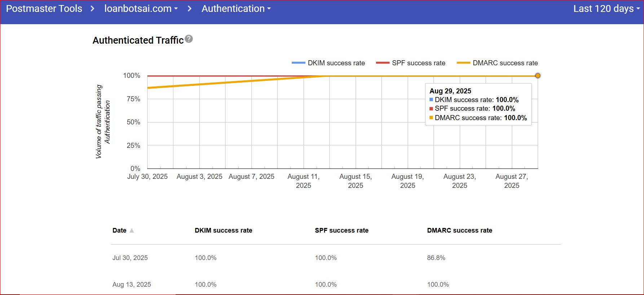Click the DKIM success rate column header
The image size is (644, 295).
tap(223, 230)
